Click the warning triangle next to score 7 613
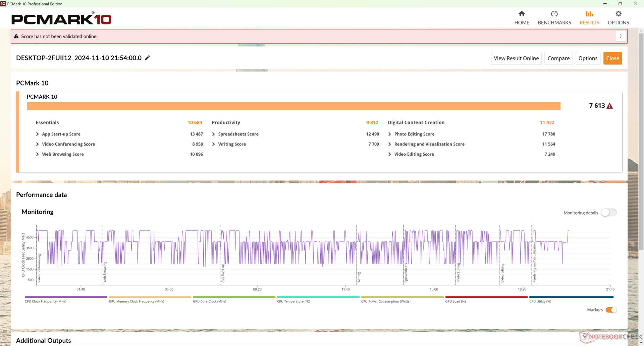The width and height of the screenshot is (644, 346). [610, 106]
